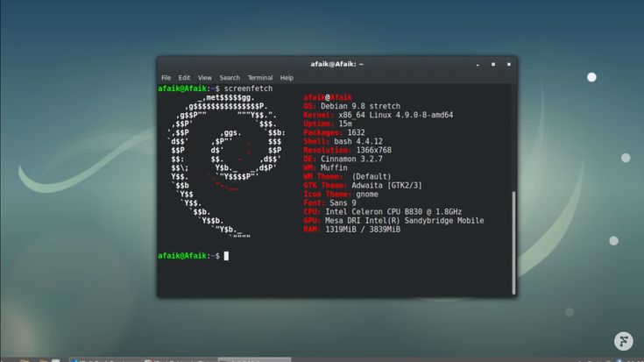Screen dimensions: 644x362
Task: Open the File menu
Action: tap(166, 78)
